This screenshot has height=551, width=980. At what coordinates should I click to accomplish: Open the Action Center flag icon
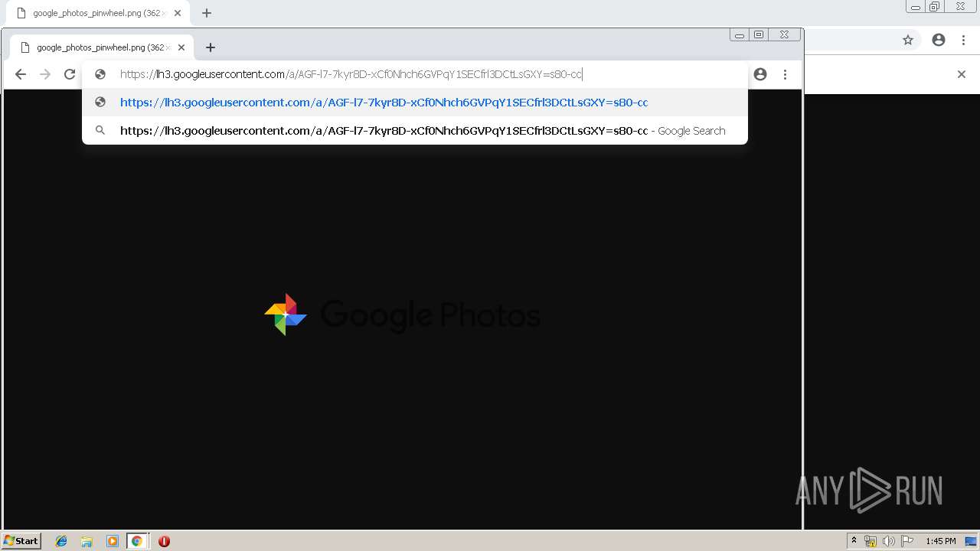point(907,541)
